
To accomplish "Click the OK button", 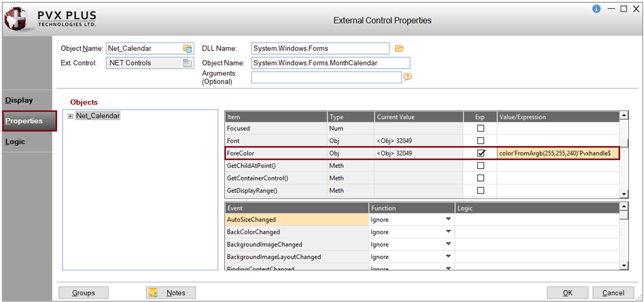I will click(567, 292).
